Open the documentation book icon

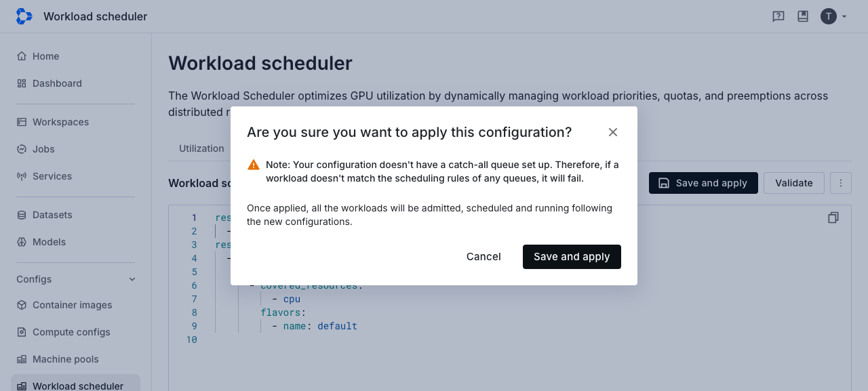(803, 16)
